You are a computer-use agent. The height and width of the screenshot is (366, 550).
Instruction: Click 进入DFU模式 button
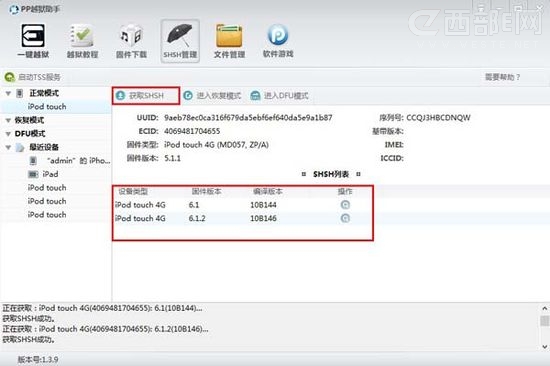(x=279, y=96)
